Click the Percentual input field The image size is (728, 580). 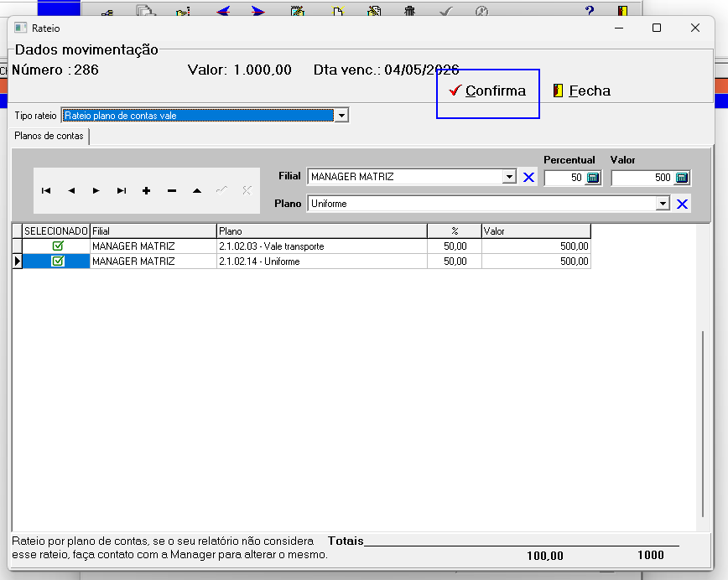pos(565,178)
